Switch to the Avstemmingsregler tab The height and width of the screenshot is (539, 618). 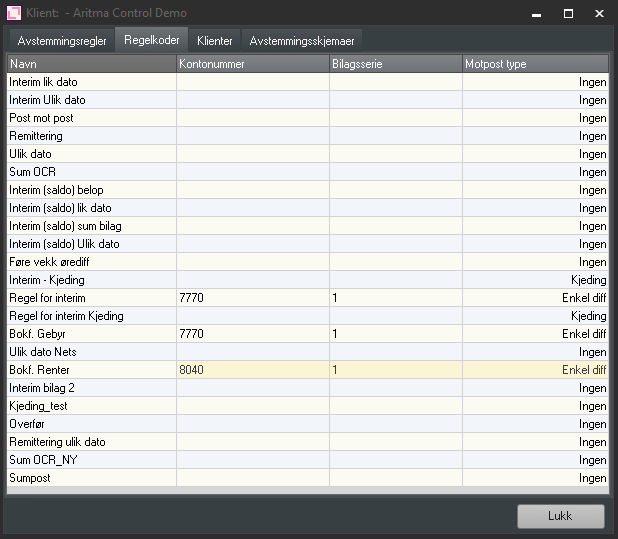[61, 41]
